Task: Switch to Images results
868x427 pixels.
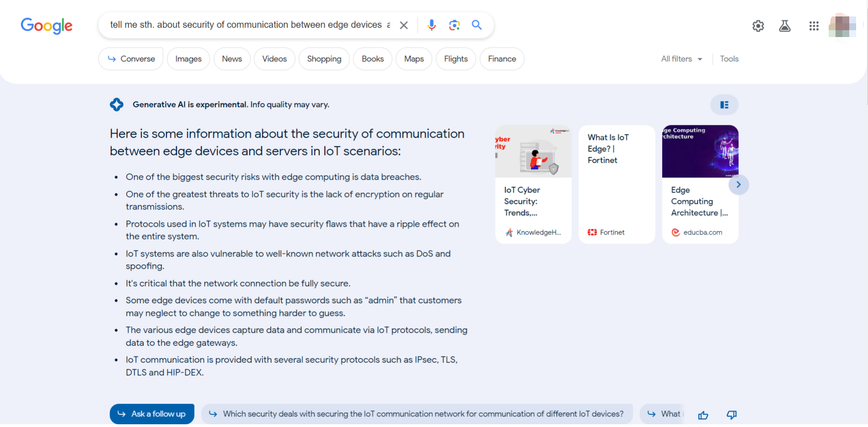Action: pyautogui.click(x=189, y=59)
